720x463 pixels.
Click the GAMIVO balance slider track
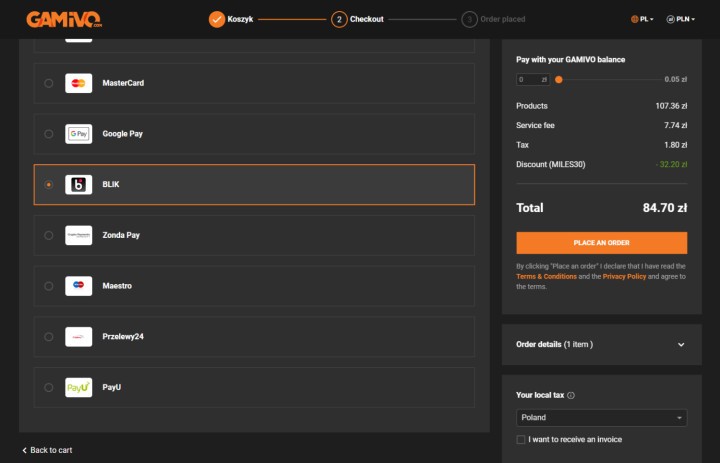coord(610,79)
